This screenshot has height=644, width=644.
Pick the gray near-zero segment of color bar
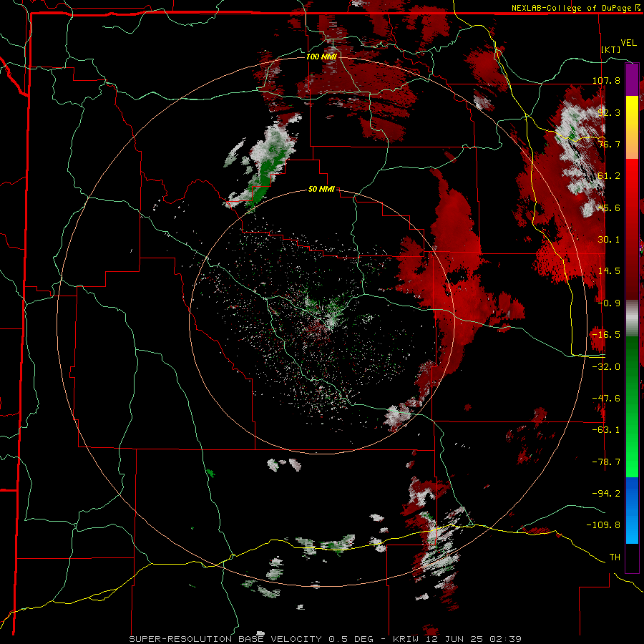click(x=632, y=318)
